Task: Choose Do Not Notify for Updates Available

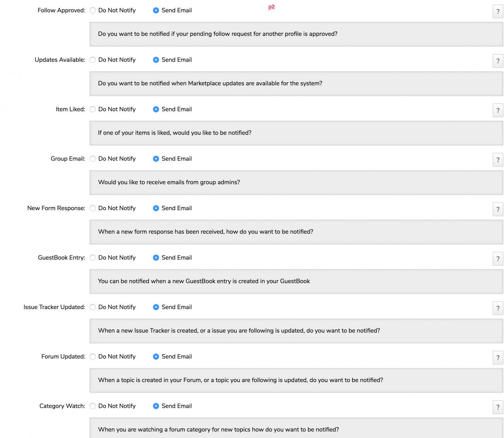Action: (93, 60)
